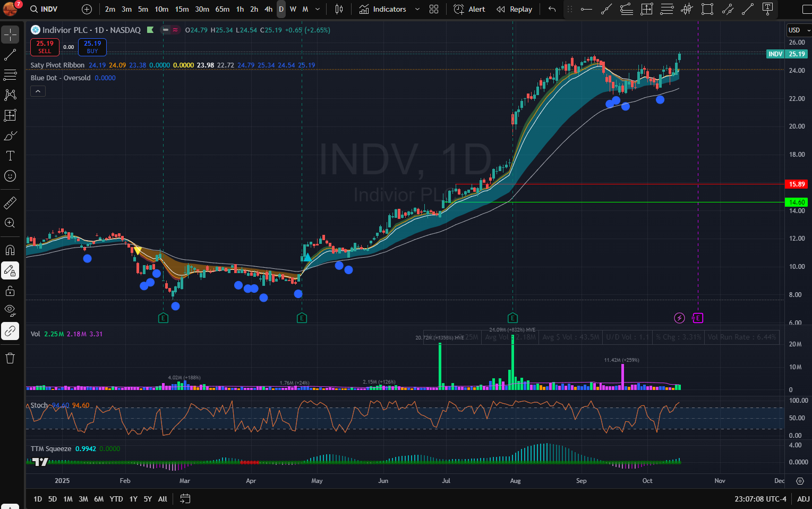The image size is (812, 509).
Task: Select the Gann box favorite tool
Action: tap(647, 9)
